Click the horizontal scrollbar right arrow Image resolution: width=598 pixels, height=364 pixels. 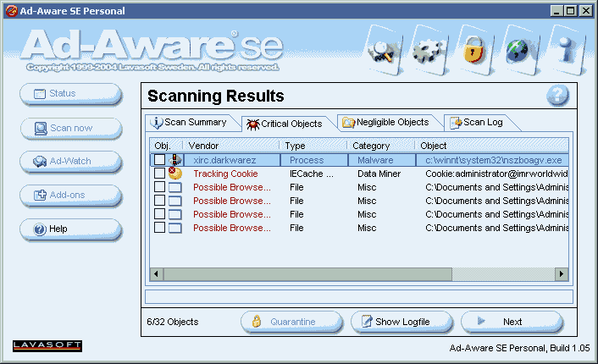click(x=562, y=274)
